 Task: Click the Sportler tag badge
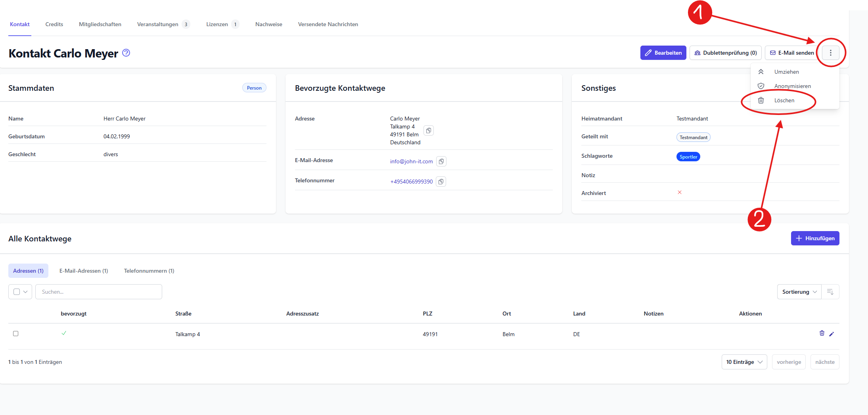pyautogui.click(x=688, y=157)
